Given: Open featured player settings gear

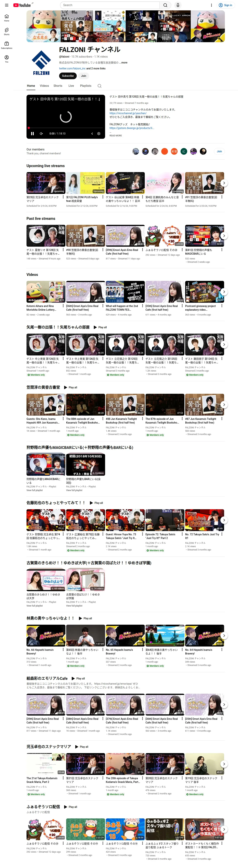Looking at the screenshot, I should click(x=99, y=133).
